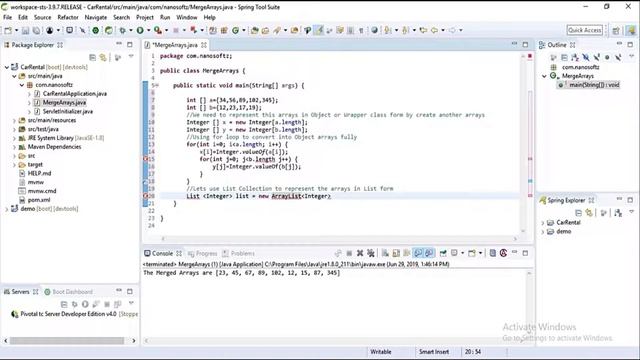Expand the demo project in Package Explorer
Image resolution: width=640 pixels, height=360 pixels.
pos(7,209)
